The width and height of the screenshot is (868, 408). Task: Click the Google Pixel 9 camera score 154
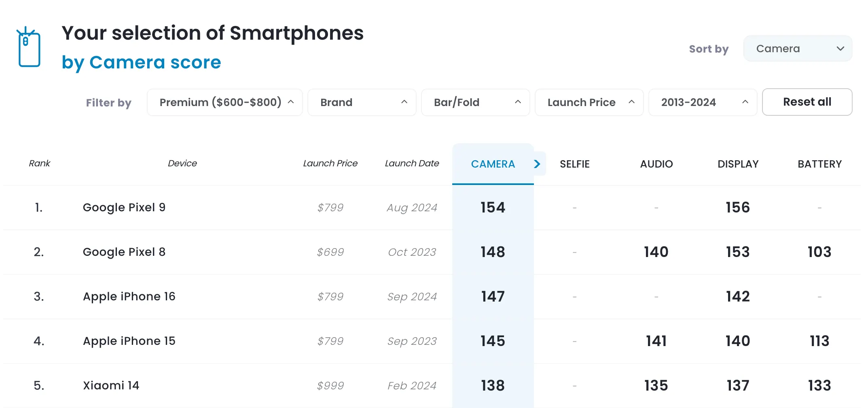[x=493, y=208]
